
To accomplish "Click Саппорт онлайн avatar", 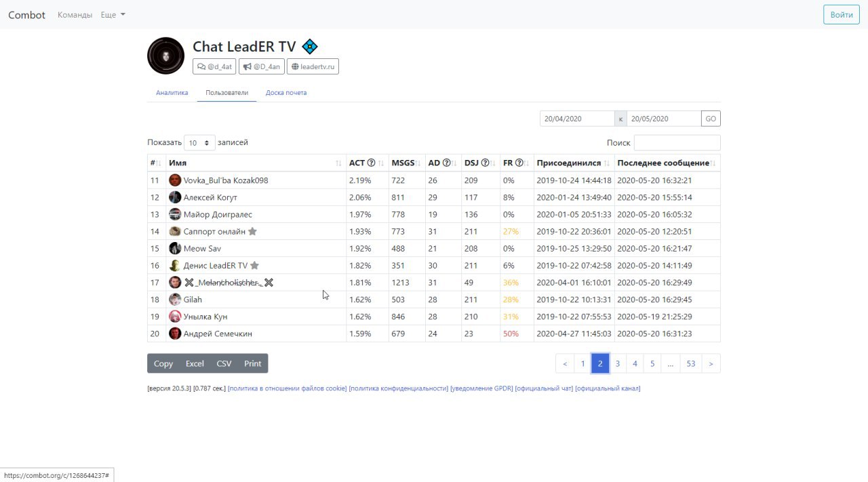I will pos(175,231).
